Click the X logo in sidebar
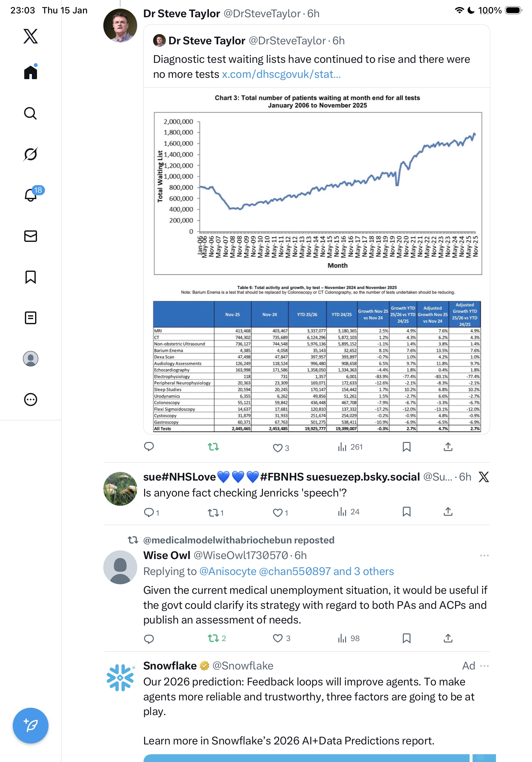 (31, 36)
